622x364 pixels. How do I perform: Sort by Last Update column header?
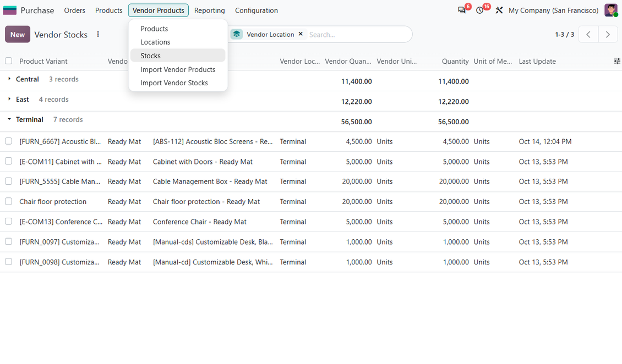537,61
